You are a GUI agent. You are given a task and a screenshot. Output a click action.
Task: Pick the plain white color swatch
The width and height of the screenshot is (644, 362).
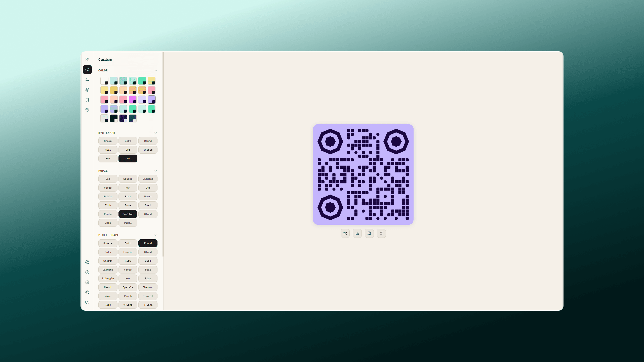(x=104, y=81)
